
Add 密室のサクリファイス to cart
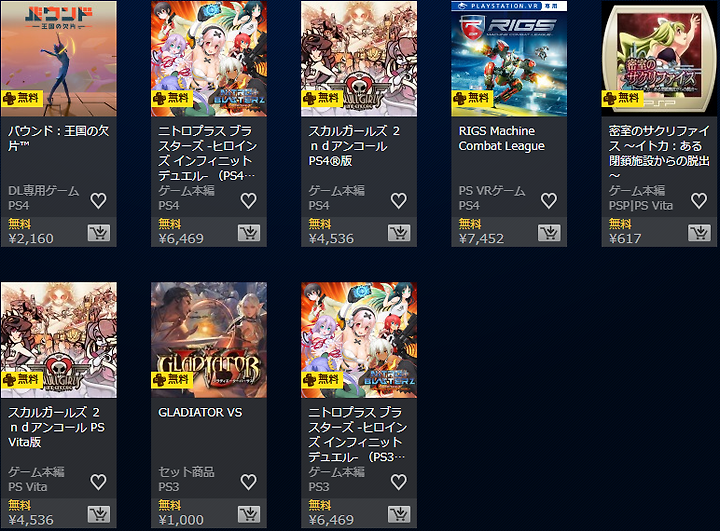(699, 233)
